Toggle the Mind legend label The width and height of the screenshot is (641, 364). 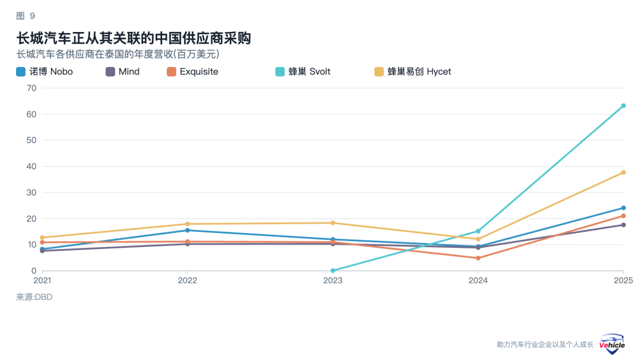point(129,72)
